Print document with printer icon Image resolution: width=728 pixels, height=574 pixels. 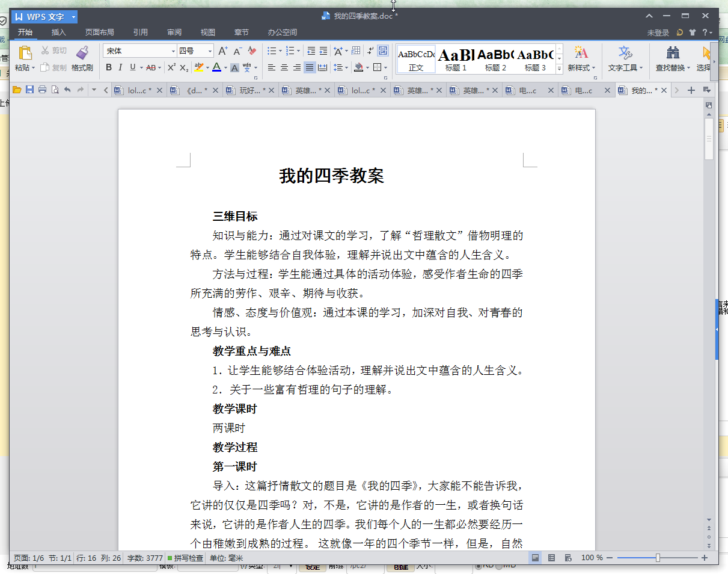42,90
